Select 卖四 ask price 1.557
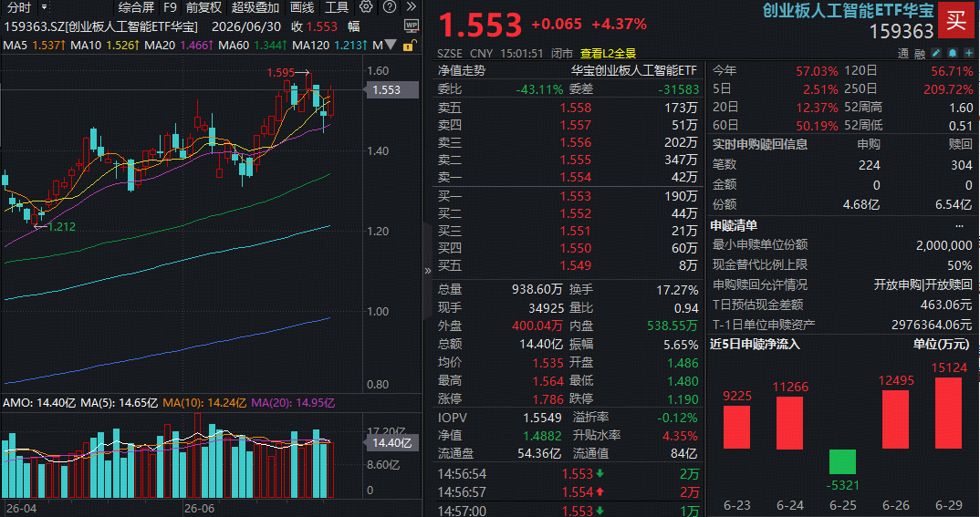This screenshot has height=517, width=980. tap(576, 126)
